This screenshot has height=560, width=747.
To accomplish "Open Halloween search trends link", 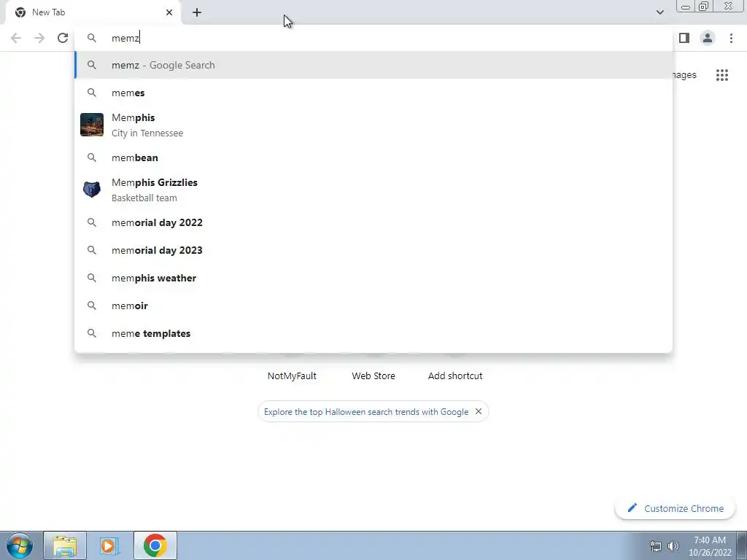I will coord(366,412).
